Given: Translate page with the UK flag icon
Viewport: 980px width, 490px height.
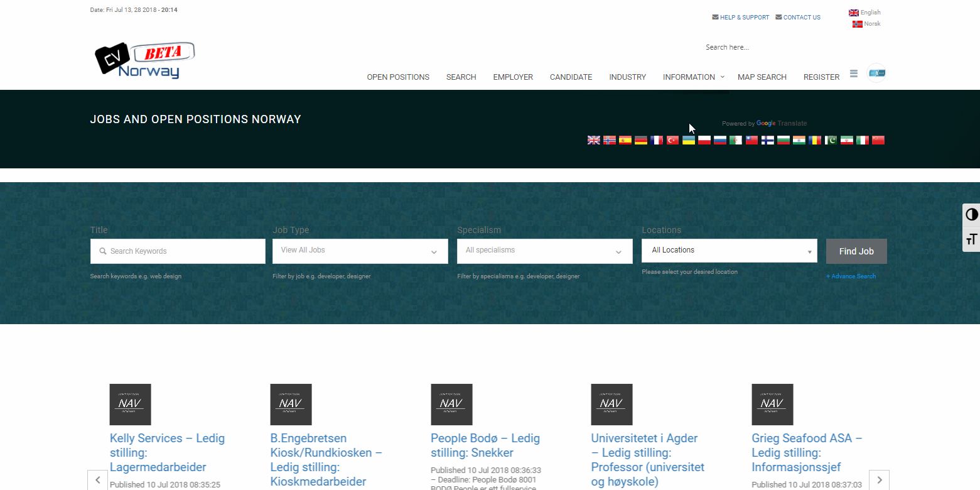Looking at the screenshot, I should click(593, 140).
